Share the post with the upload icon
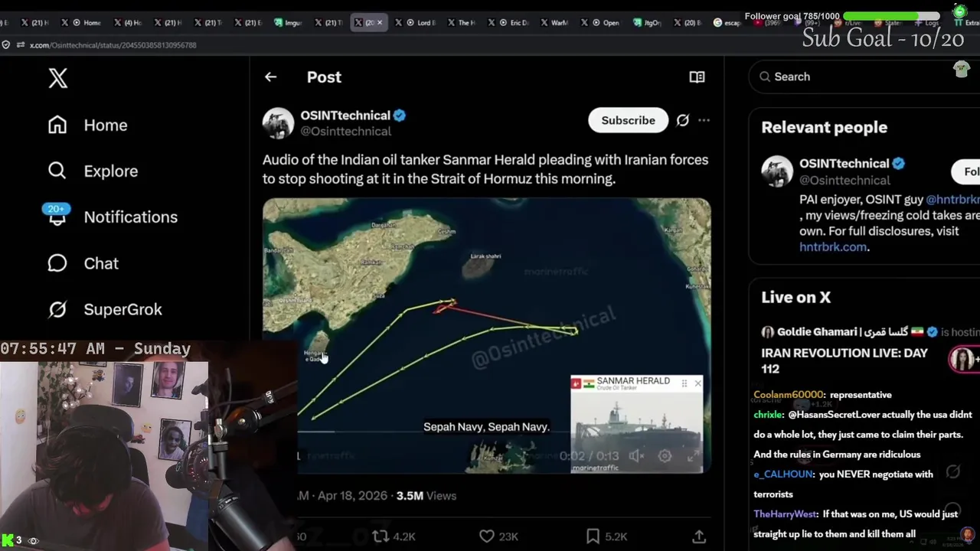 pyautogui.click(x=699, y=536)
